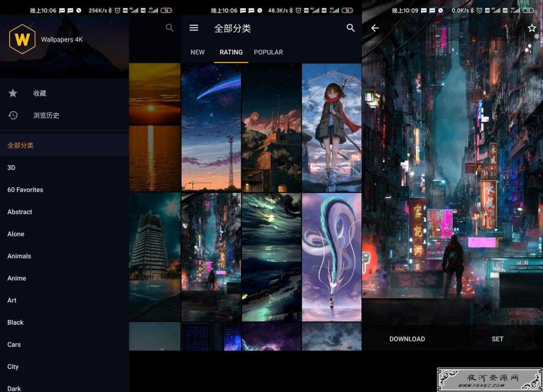Tap the Bluetooth icon in middle status bar
The image size is (543, 392).
pyautogui.click(x=290, y=11)
